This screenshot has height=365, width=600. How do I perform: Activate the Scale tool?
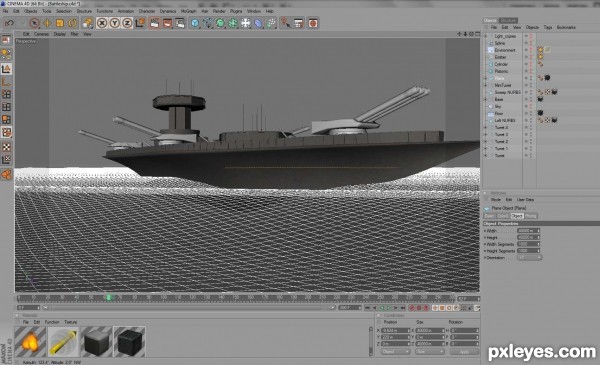click(60, 23)
